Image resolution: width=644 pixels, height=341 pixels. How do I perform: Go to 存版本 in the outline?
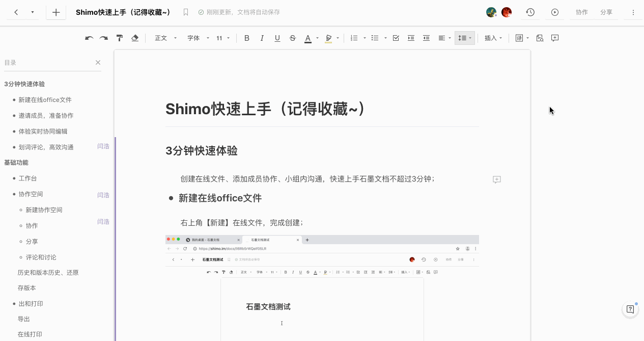click(x=26, y=288)
